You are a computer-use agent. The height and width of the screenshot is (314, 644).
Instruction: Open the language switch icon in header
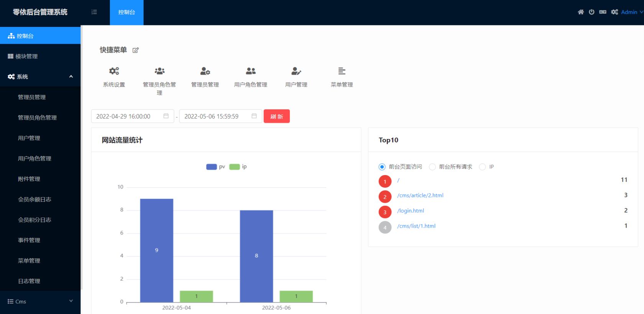click(603, 12)
